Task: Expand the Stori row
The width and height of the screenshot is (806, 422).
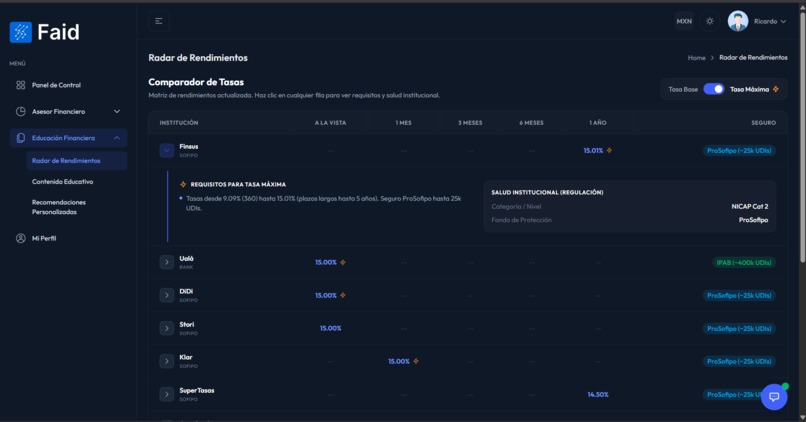Action: tap(167, 328)
